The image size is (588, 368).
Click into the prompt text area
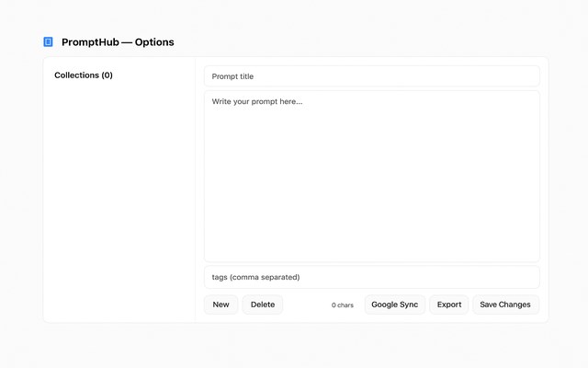[371, 175]
